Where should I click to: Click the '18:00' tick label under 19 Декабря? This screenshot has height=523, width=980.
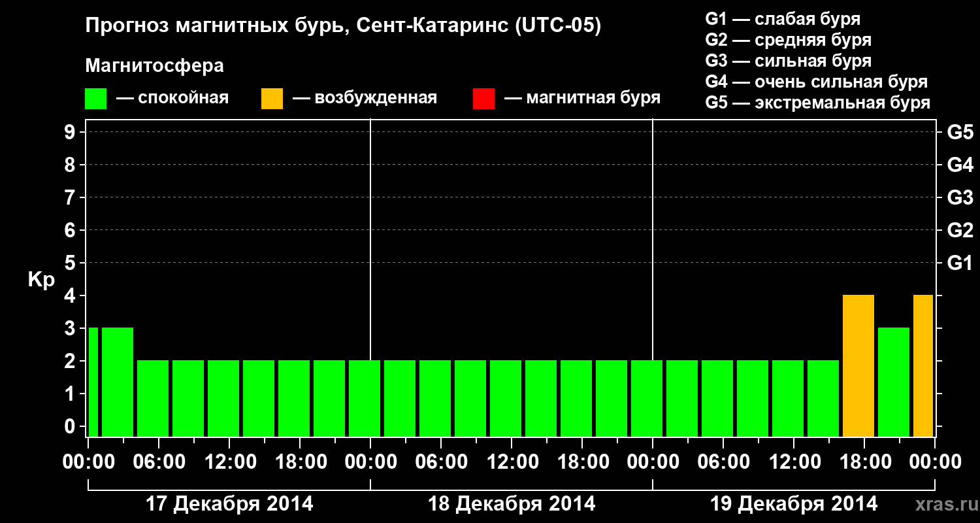(x=866, y=462)
